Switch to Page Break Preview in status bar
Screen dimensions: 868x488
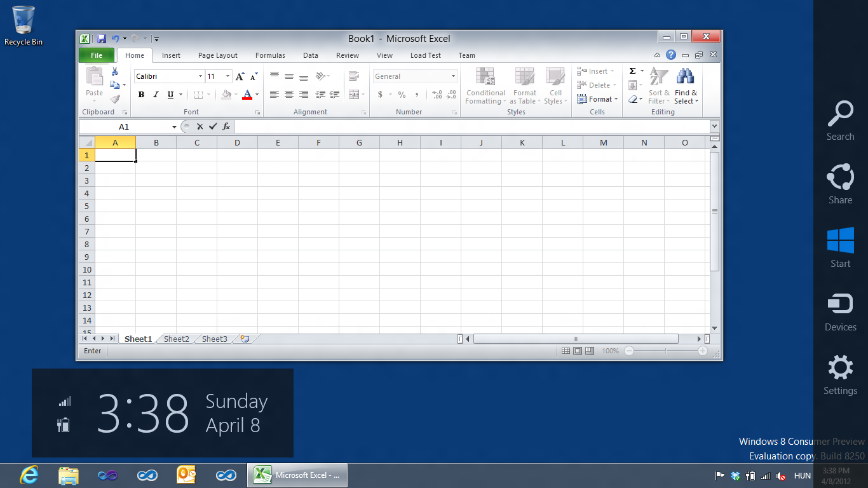tap(590, 351)
